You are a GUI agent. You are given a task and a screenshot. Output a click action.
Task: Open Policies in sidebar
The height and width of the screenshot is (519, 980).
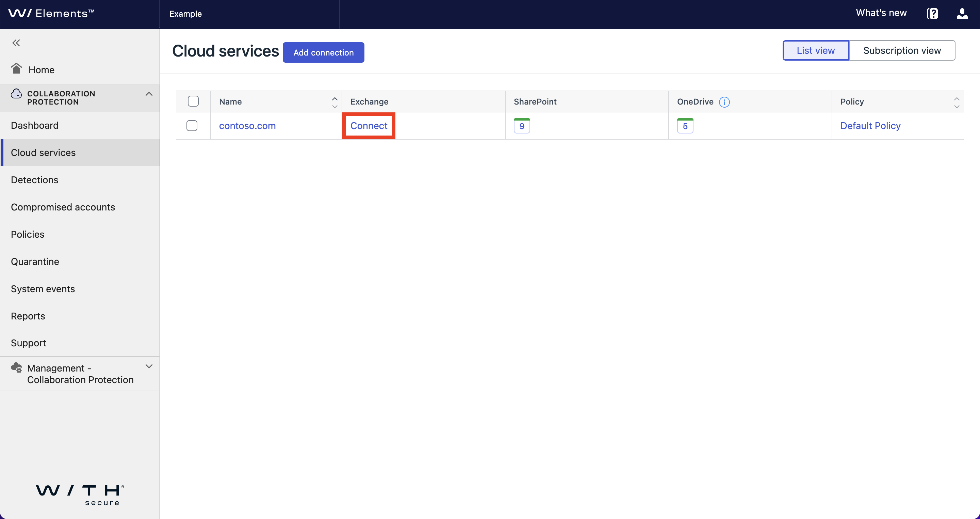(x=80, y=234)
